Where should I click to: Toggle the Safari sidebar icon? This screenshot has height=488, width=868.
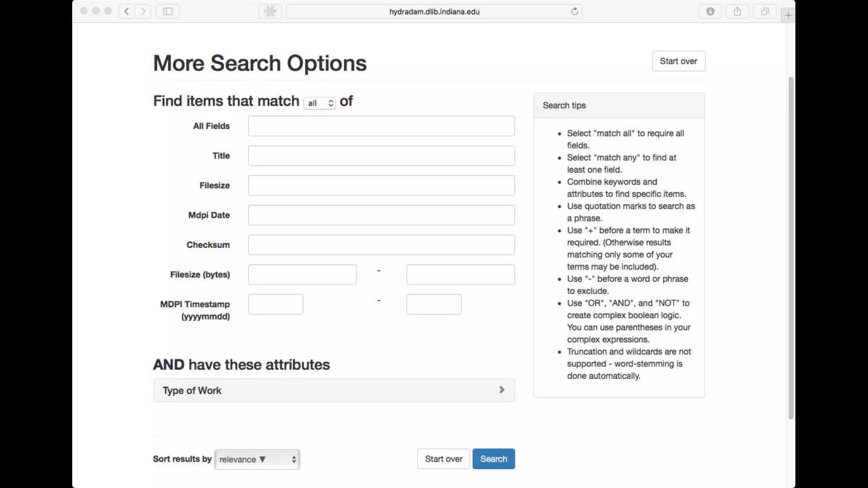168,11
